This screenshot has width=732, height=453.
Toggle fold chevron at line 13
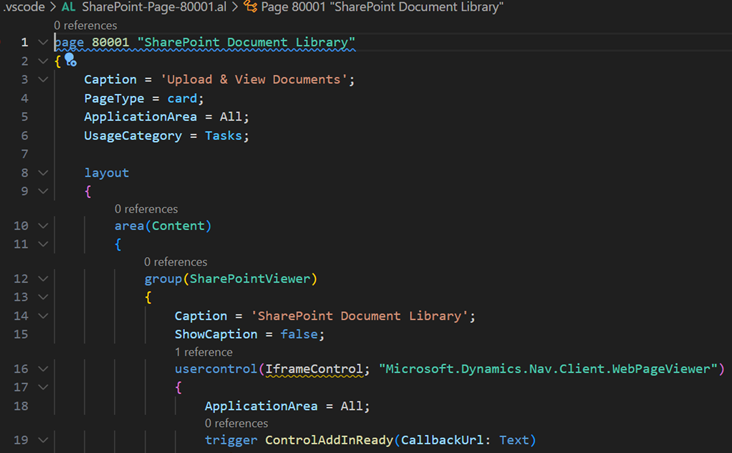(x=43, y=297)
